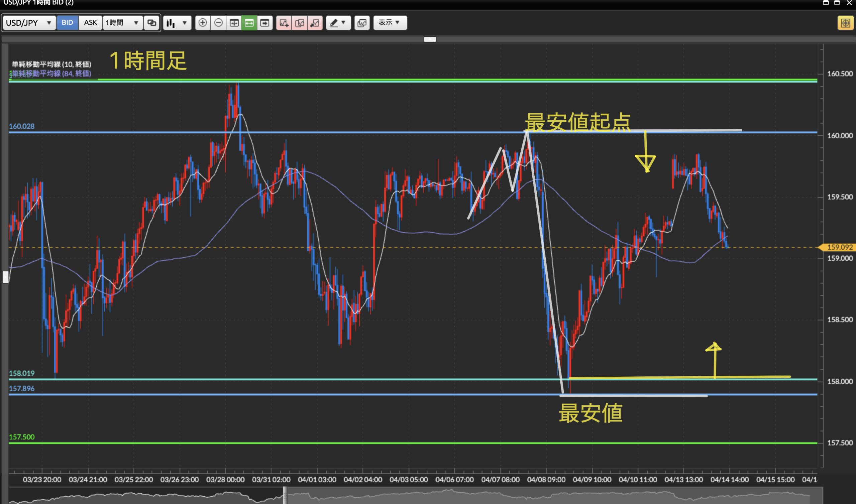Open the 1時間 timeframe dropdown

(122, 23)
